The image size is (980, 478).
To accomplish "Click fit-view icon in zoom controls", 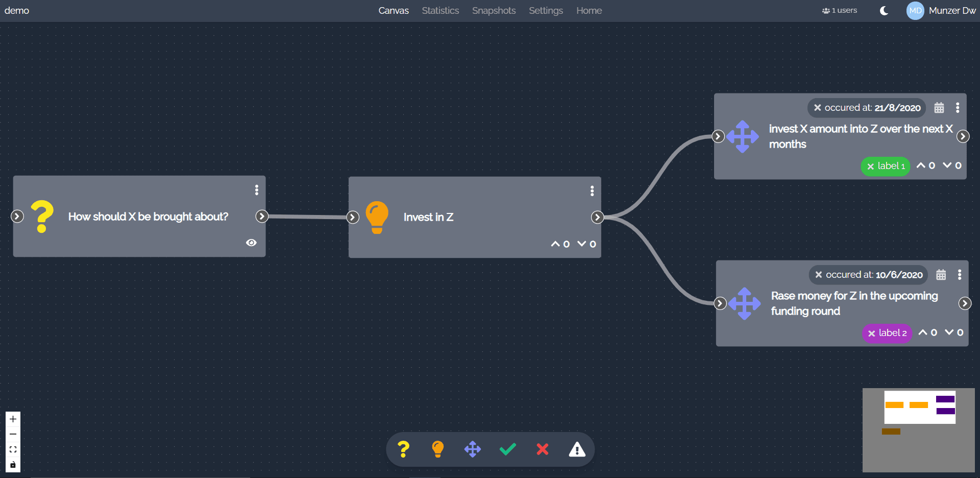I will pyautogui.click(x=13, y=449).
